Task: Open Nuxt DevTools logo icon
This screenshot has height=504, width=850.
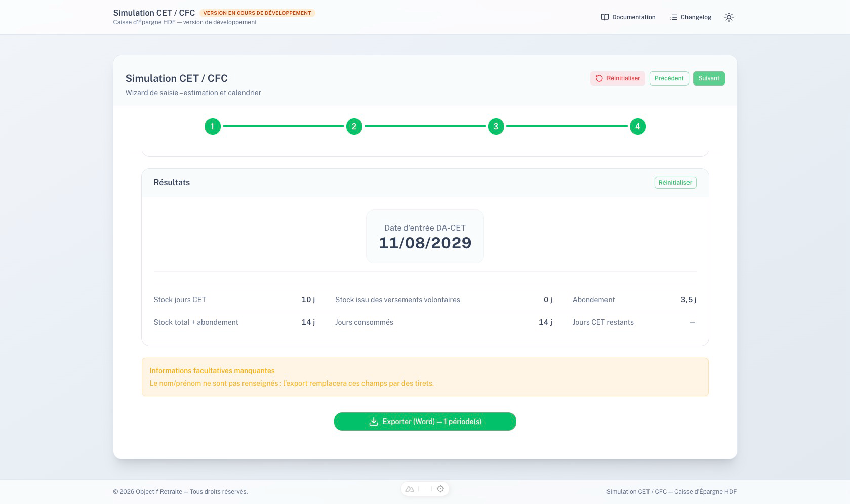Action: [410, 489]
